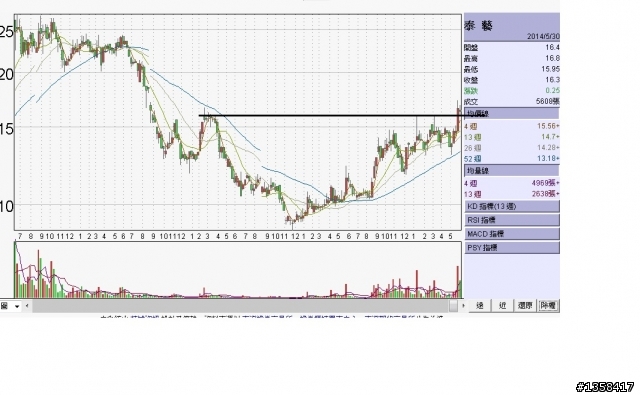Open the PSY 指標 panel

coord(512,248)
